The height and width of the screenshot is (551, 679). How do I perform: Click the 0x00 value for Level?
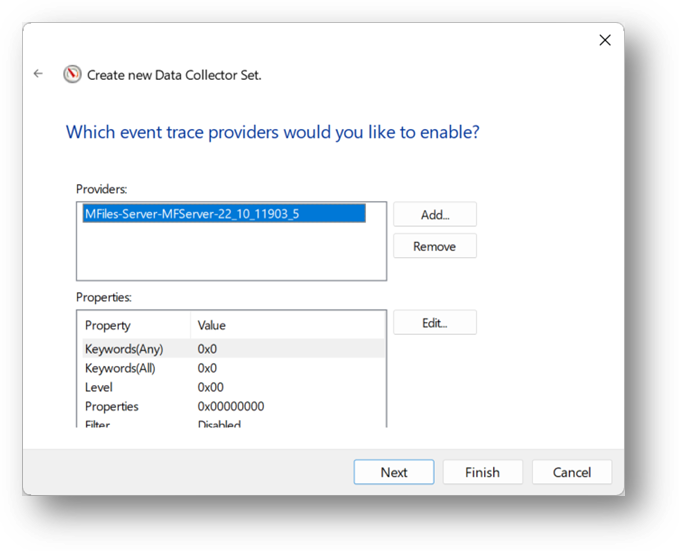coord(210,387)
